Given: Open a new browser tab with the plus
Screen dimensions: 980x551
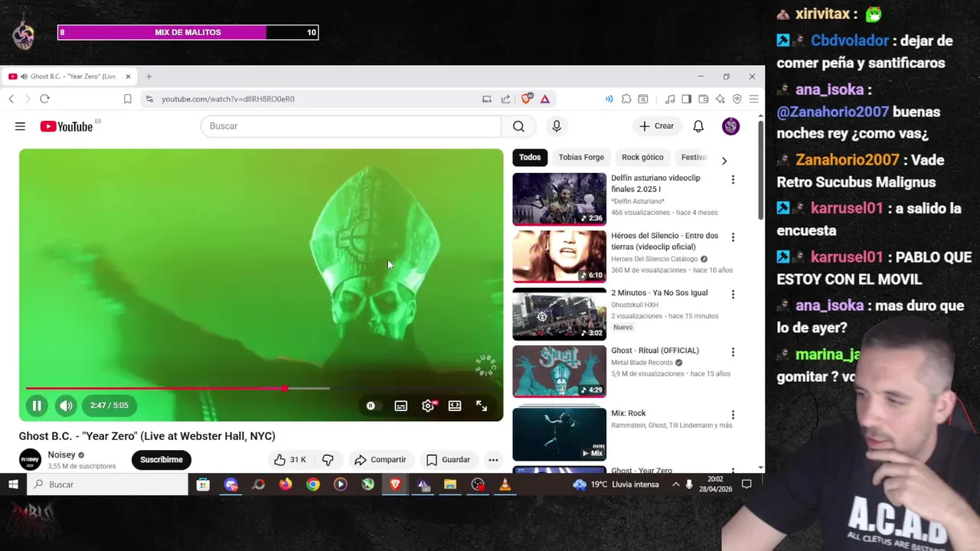Looking at the screenshot, I should click(x=149, y=77).
